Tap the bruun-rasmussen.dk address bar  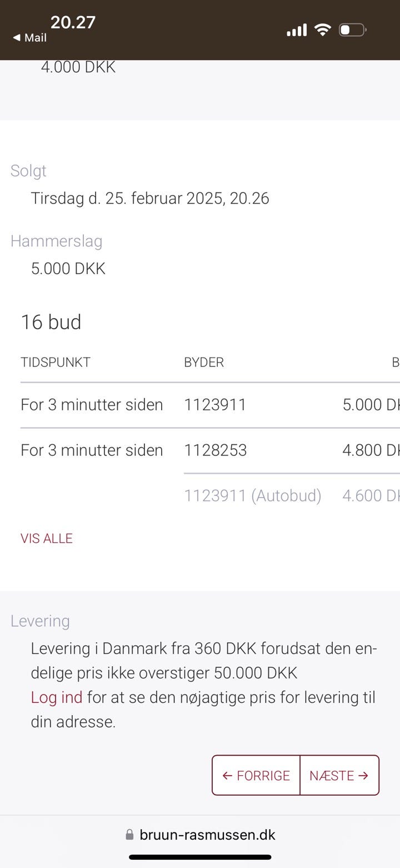click(200, 835)
